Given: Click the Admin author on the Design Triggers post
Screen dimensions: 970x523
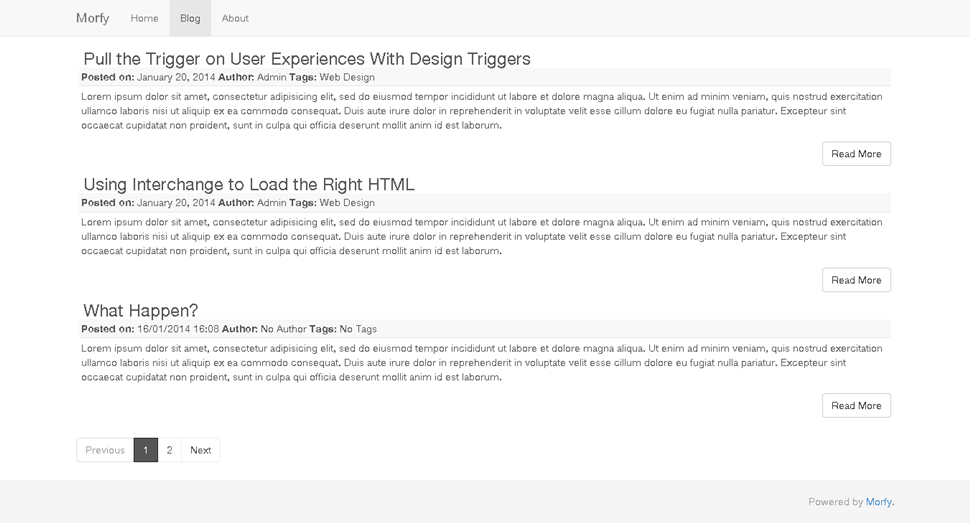Looking at the screenshot, I should (271, 77).
